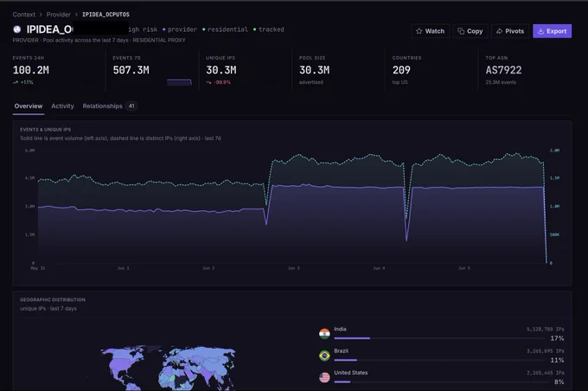Click the copy icon in the Copy button
The height and width of the screenshot is (391, 588).
pos(461,31)
